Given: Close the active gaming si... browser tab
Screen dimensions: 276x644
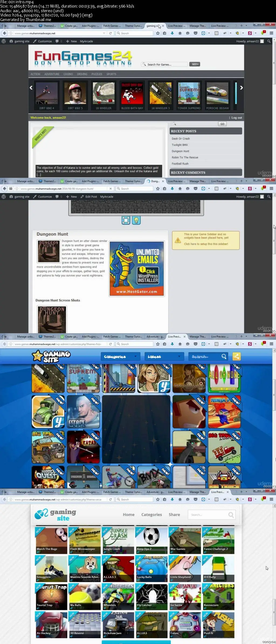Looking at the screenshot, I should point(163,26).
